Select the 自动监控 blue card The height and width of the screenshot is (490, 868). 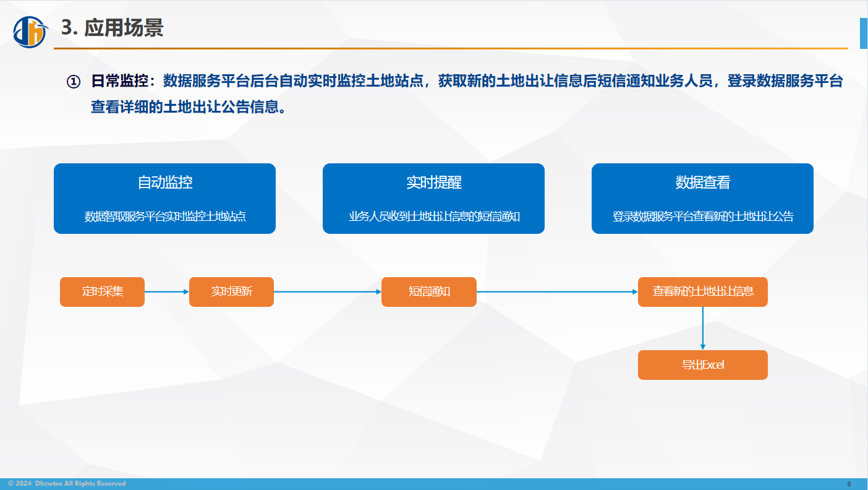(x=164, y=199)
